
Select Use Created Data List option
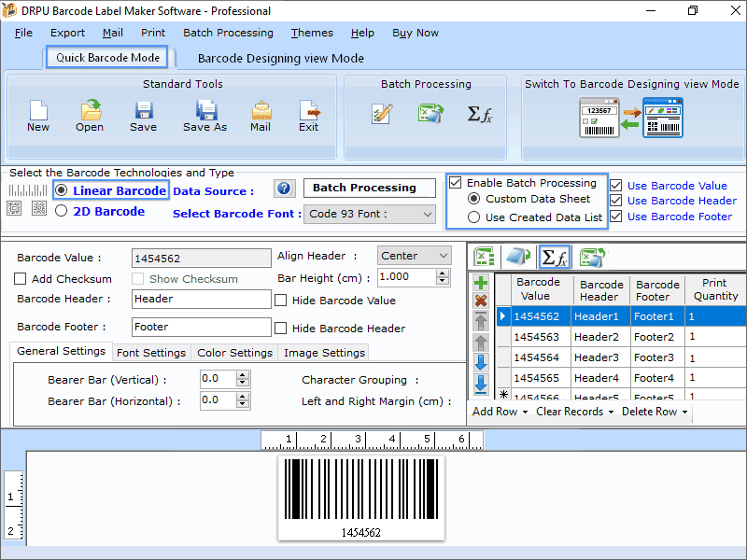point(473,217)
